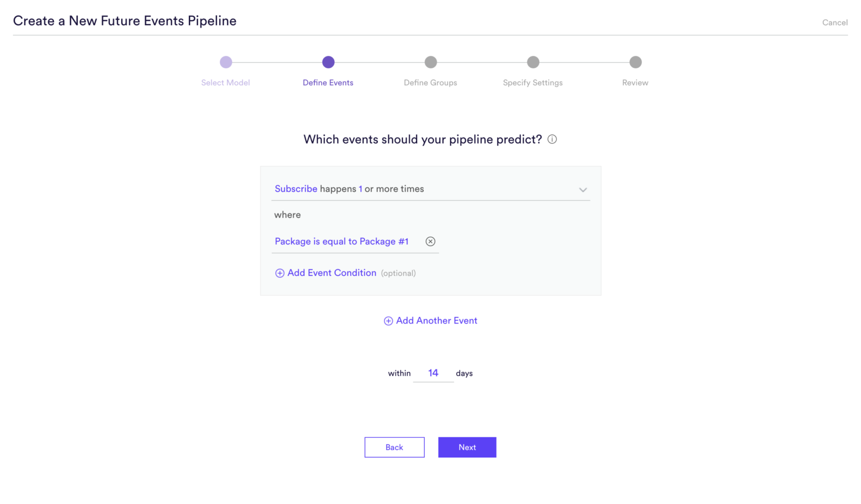
Task: Click the Next button
Action: 467,447
